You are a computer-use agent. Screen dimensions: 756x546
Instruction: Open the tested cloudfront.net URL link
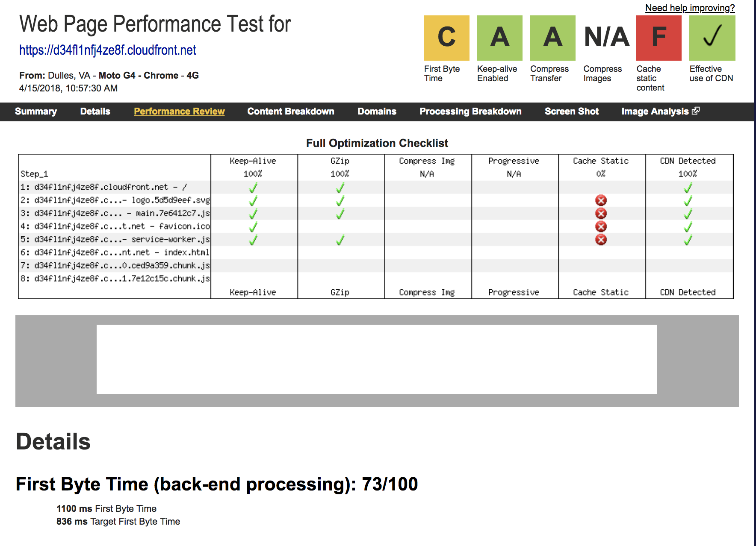pos(108,50)
